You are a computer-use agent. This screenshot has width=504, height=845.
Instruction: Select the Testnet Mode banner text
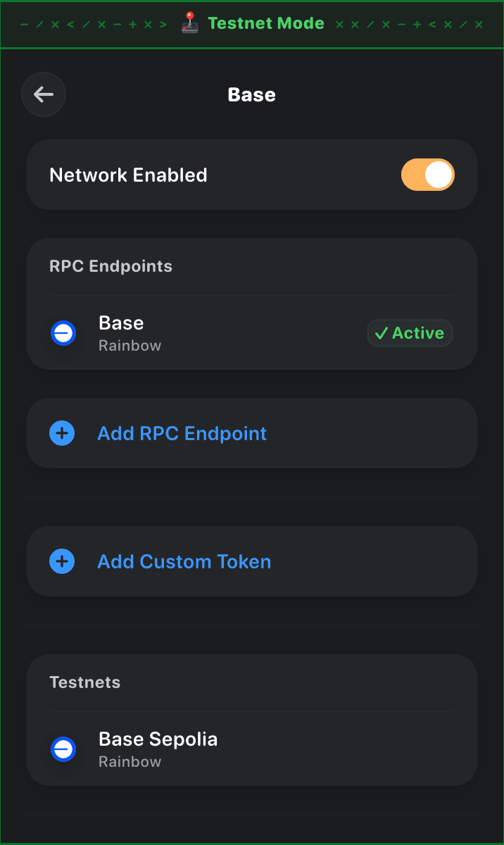[265, 23]
